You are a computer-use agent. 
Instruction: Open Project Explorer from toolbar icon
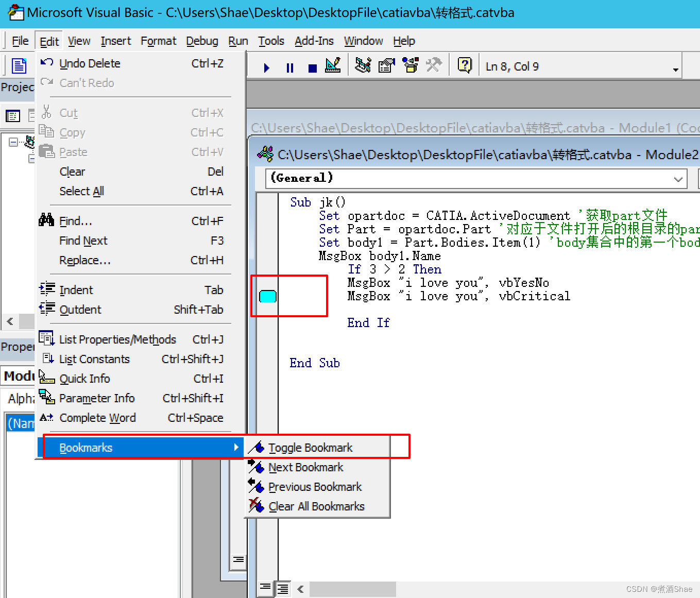click(x=363, y=65)
